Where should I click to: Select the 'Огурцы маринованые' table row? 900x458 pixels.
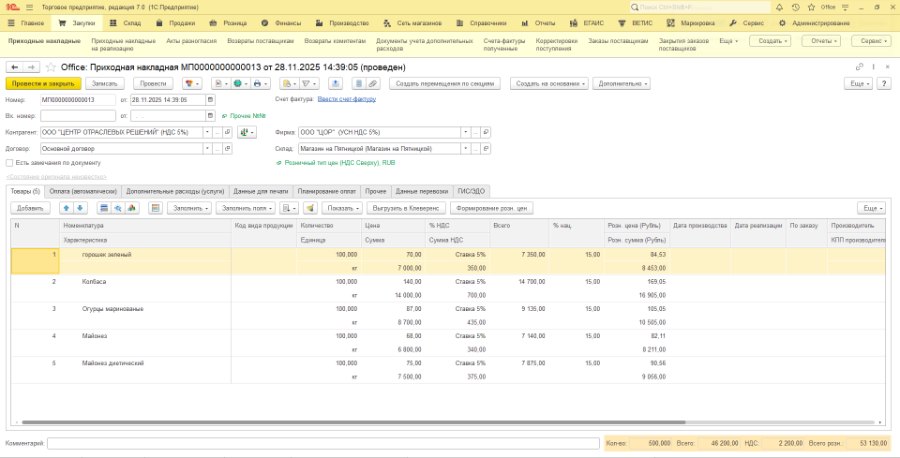click(x=448, y=316)
